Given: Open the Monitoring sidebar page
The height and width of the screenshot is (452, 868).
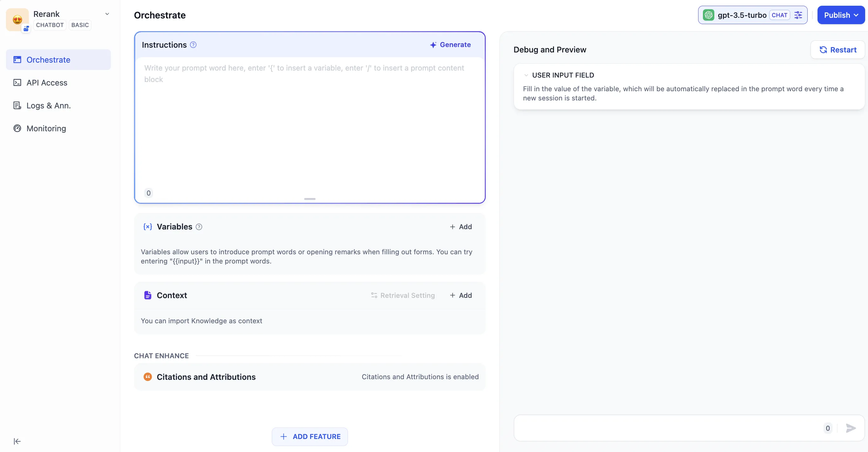Looking at the screenshot, I should (x=46, y=128).
